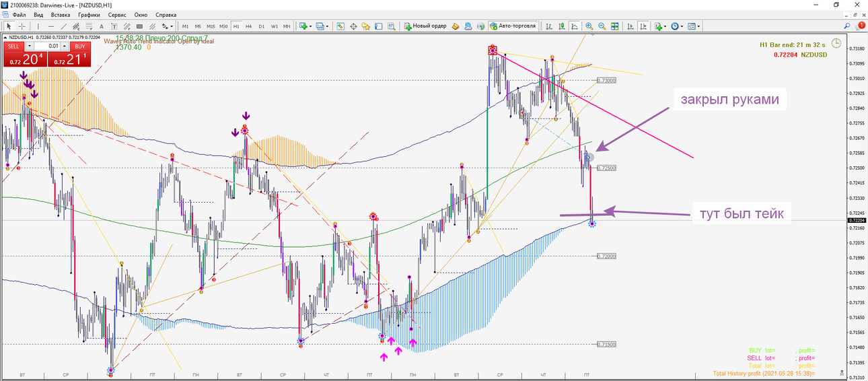Click the 0.7300 level label
The height and width of the screenshot is (381, 868).
pos(608,80)
